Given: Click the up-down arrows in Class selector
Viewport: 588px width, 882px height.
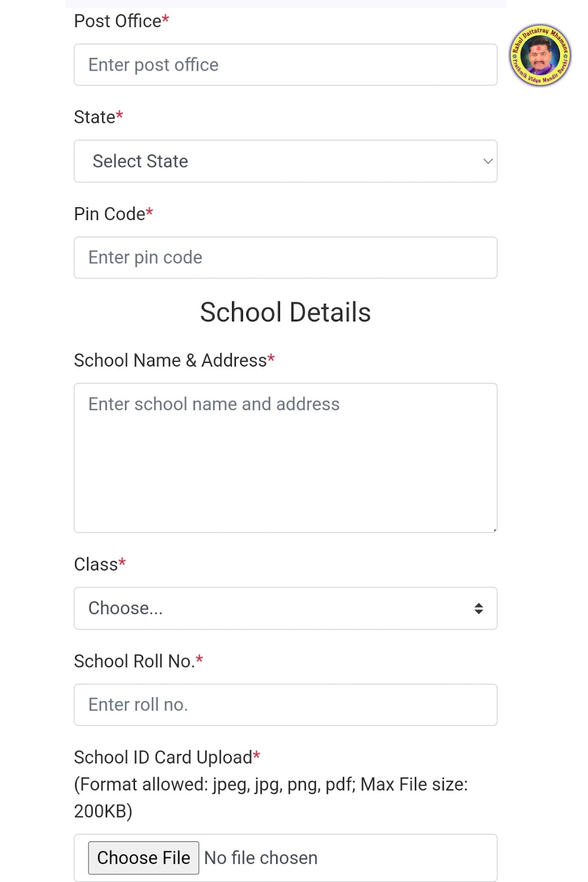Looking at the screenshot, I should pos(478,608).
